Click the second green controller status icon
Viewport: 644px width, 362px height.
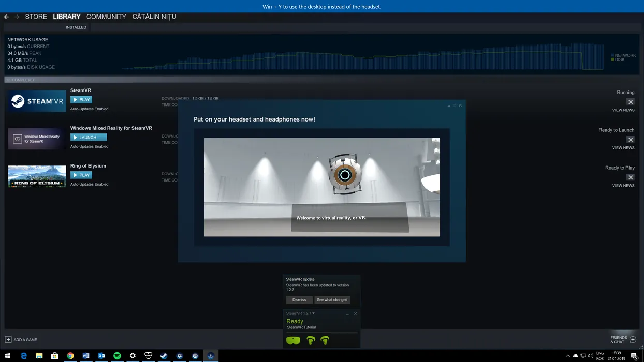[325, 340]
